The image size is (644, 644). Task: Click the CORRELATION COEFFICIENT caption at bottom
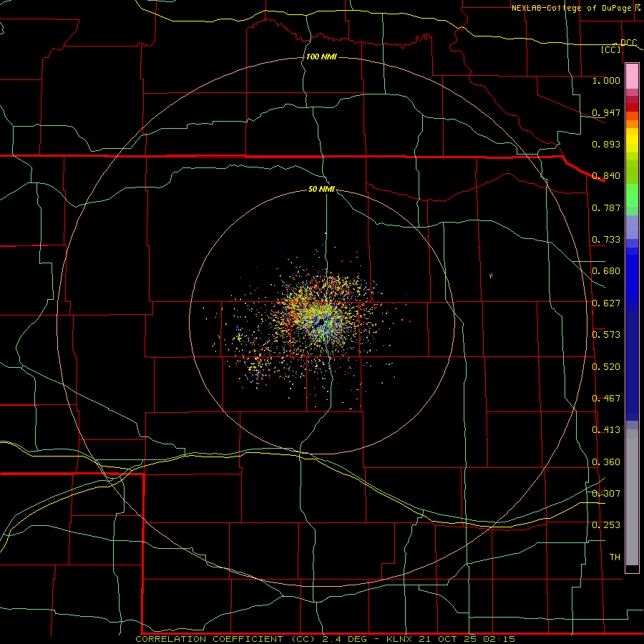[326, 639]
